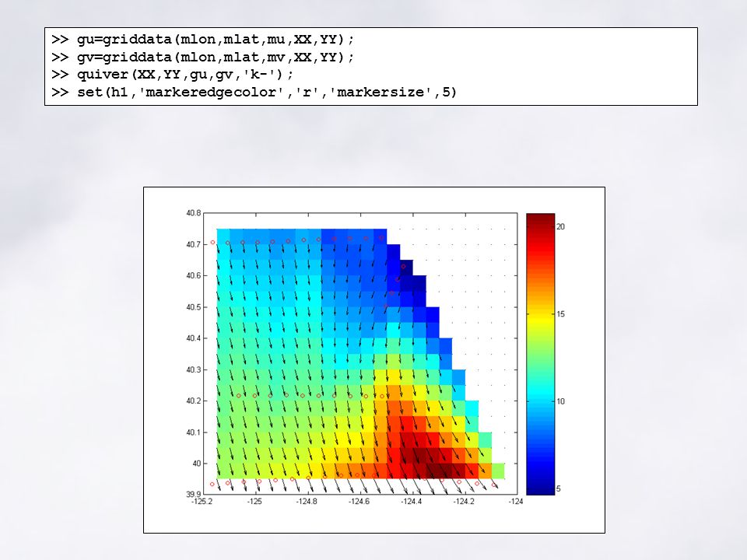Click the set(h1,'markeredgecolor') command line
Viewport: 747px width, 560px height.
click(254, 92)
